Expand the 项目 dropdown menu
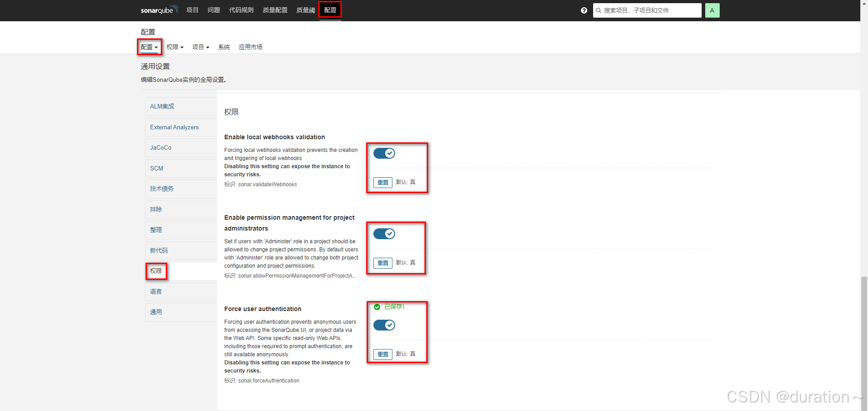Viewport: 868px width, 411px height. point(200,47)
